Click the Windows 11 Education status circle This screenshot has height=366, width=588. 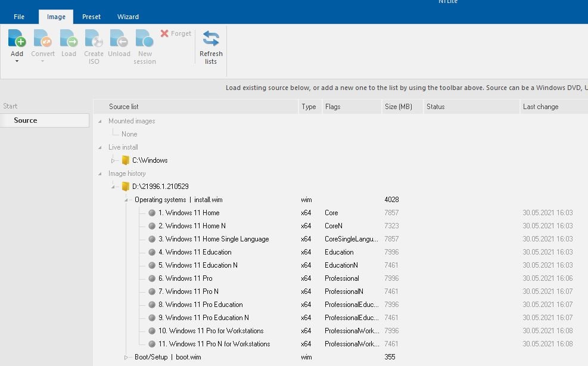[x=152, y=252]
